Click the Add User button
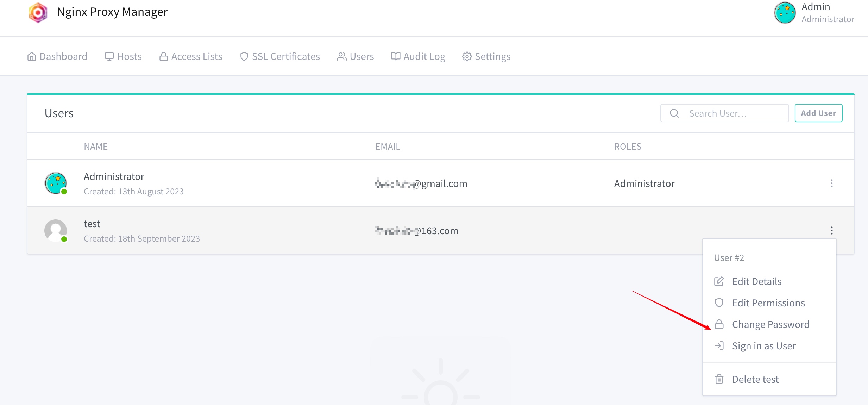 [x=818, y=113]
